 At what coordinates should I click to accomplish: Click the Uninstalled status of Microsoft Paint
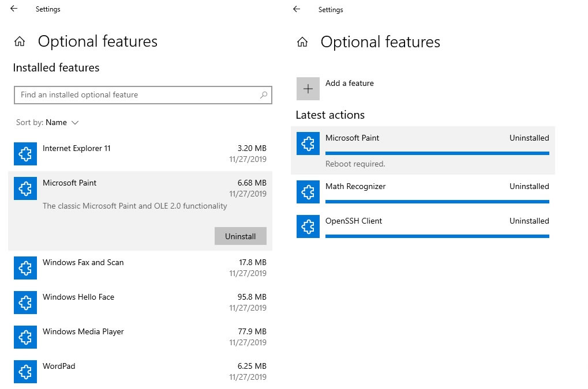tap(529, 138)
